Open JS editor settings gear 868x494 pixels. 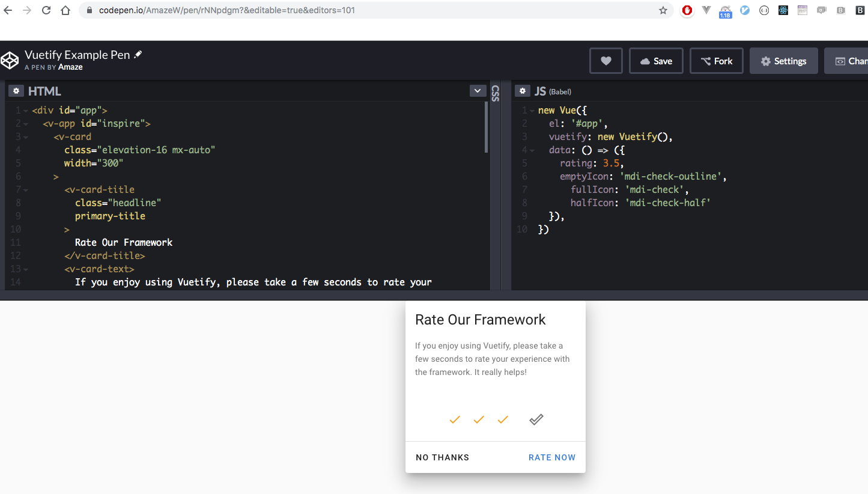pyautogui.click(x=523, y=91)
